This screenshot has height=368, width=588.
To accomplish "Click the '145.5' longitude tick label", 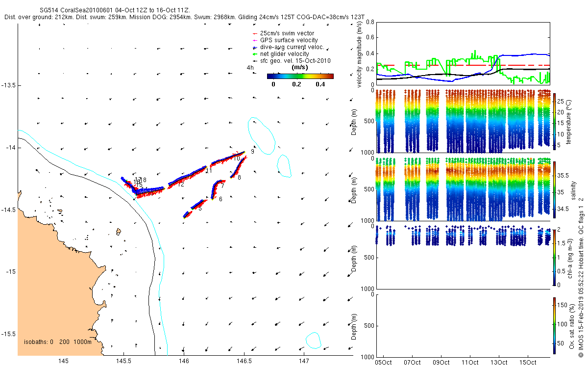I will click(123, 361).
